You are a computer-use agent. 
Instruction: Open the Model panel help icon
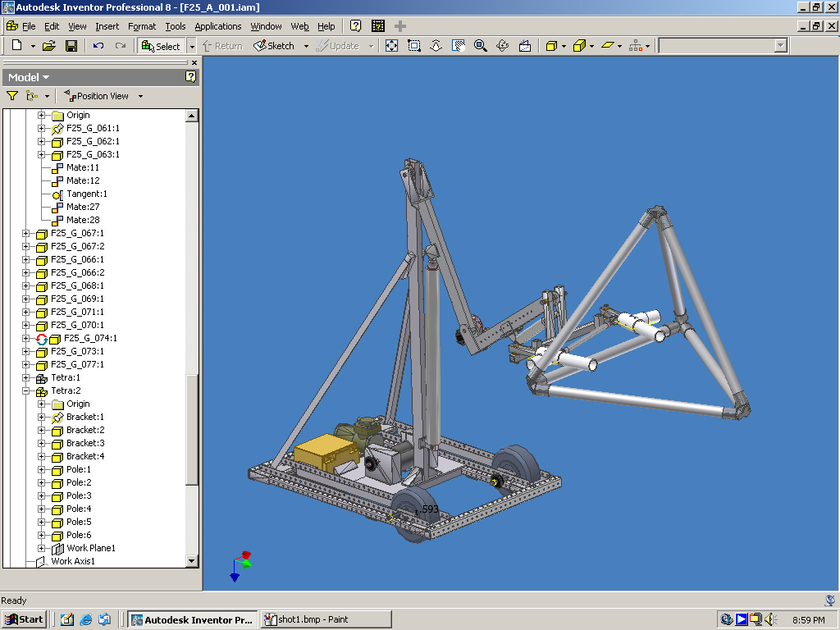[190, 76]
